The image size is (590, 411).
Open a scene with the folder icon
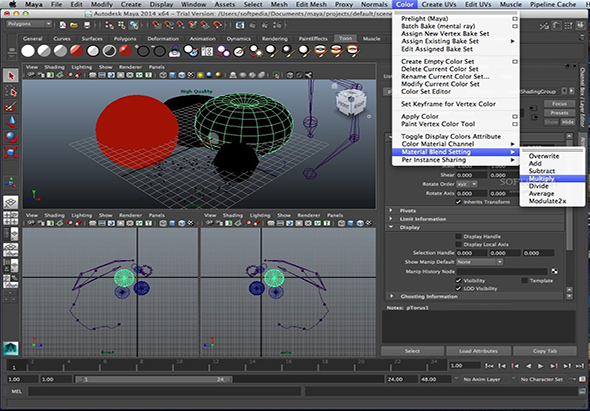[74, 25]
